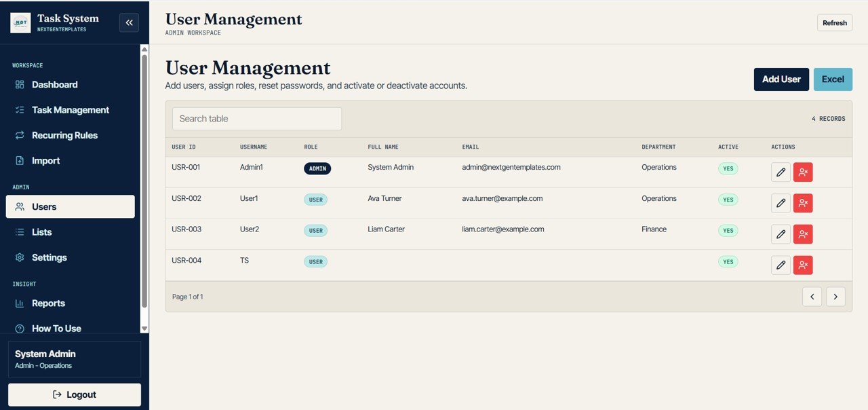Click System Admin profile card
The height and width of the screenshot is (410, 868).
click(x=75, y=359)
